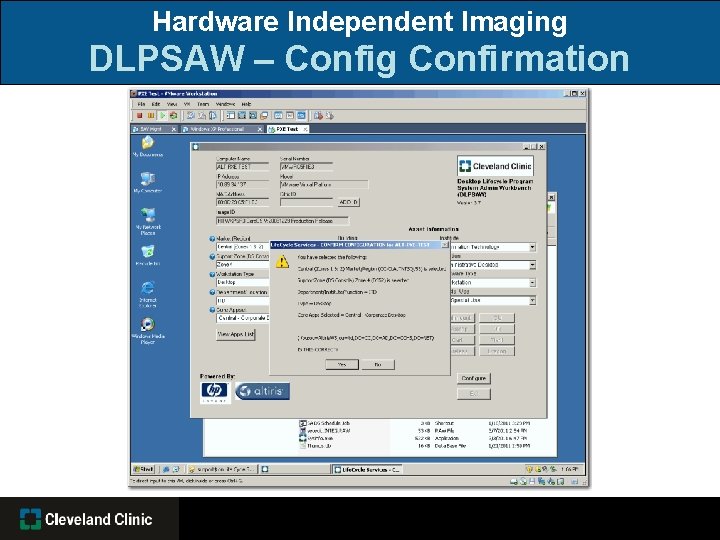Open the View menu in VMware
The image size is (720, 540).
click(x=172, y=104)
